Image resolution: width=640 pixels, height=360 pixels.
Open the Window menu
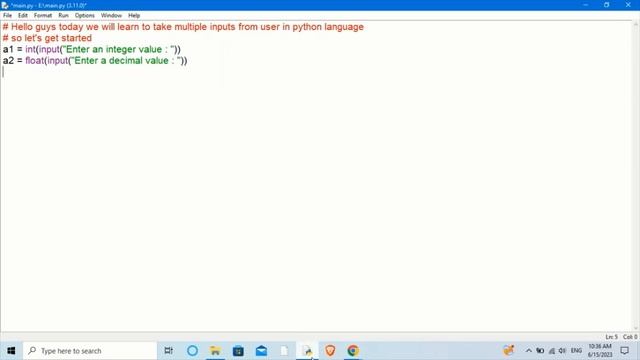(x=111, y=16)
